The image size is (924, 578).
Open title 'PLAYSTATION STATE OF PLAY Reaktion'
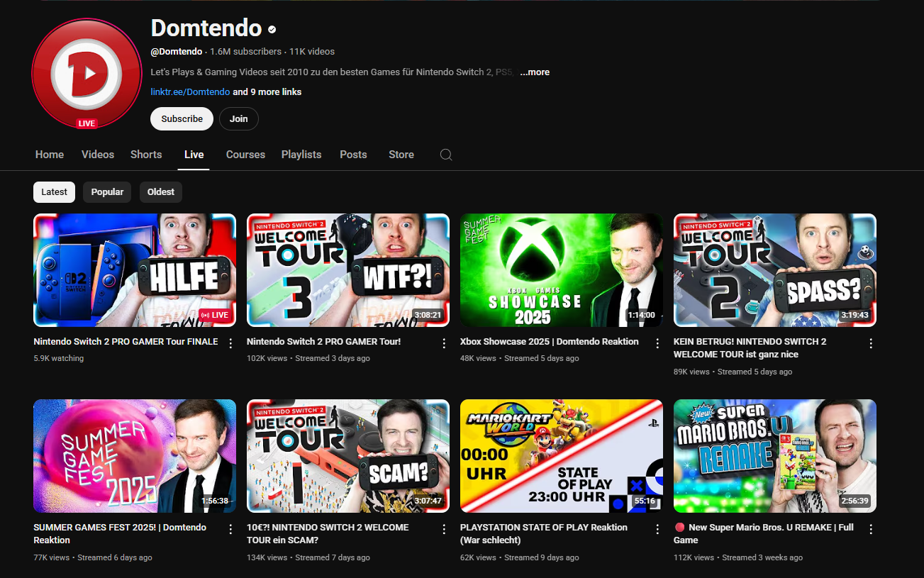point(544,534)
